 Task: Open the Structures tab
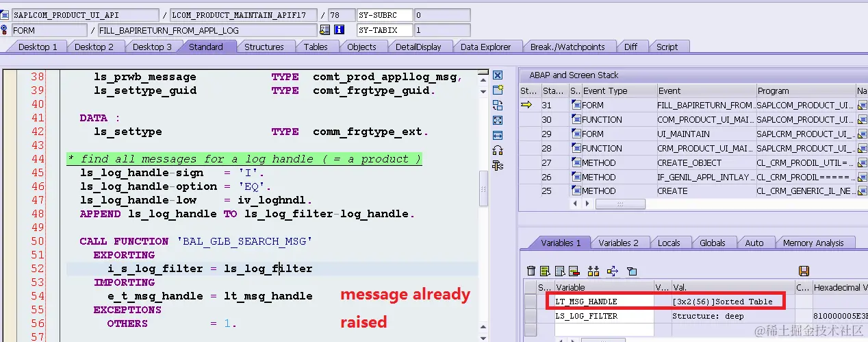(264, 47)
